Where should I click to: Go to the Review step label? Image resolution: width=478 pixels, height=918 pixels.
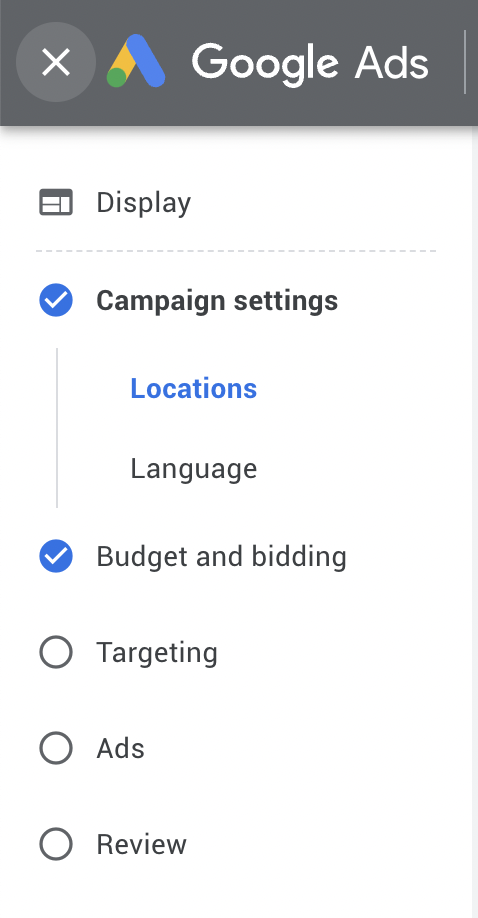coord(141,844)
